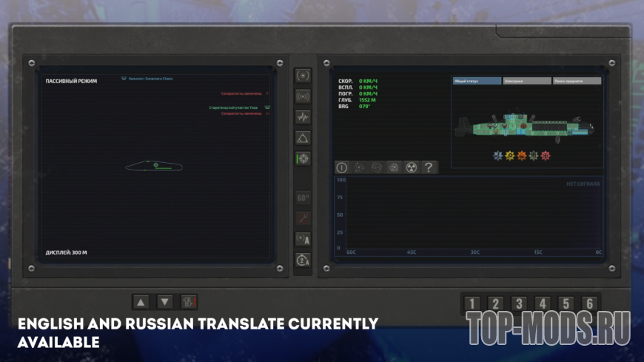Toggle the crosshair targeting button
The height and width of the screenshot is (362, 644).
tap(303, 158)
